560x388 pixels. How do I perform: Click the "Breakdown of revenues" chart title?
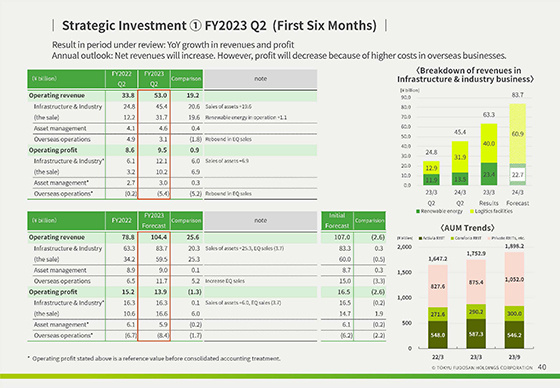coord(466,75)
